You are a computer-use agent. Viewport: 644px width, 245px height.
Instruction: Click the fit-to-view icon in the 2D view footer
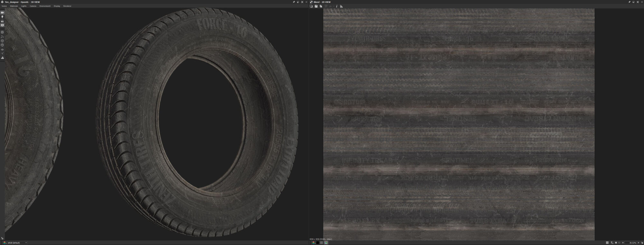tap(616, 243)
